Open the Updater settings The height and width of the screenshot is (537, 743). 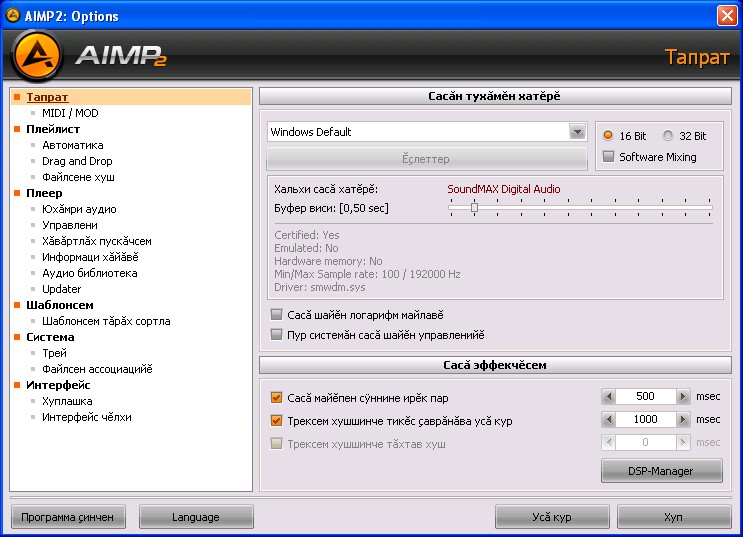pos(62,289)
